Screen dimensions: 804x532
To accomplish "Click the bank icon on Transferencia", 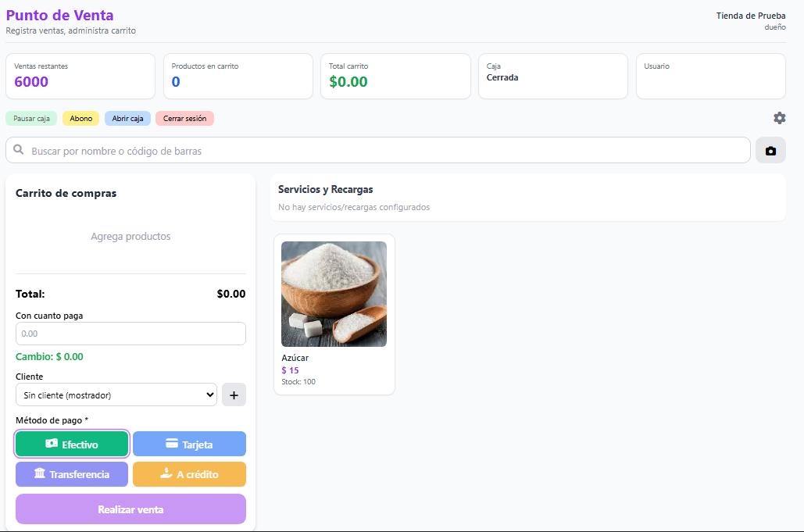I will click(x=40, y=473).
